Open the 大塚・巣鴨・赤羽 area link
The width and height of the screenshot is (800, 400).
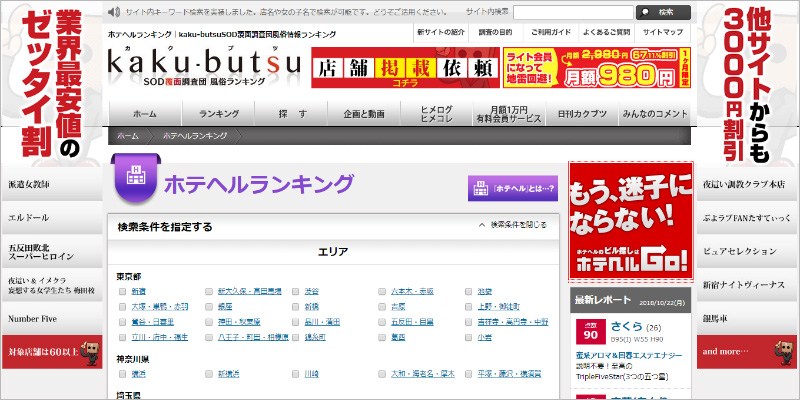click(x=160, y=307)
